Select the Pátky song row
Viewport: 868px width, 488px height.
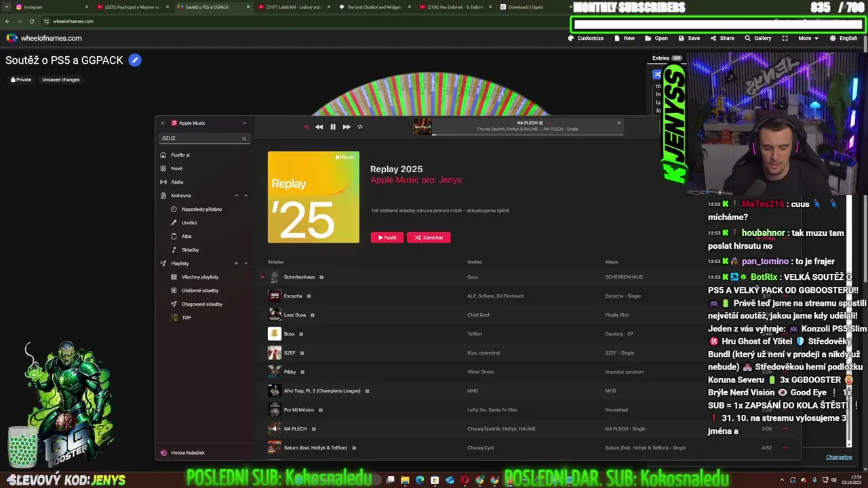point(529,372)
